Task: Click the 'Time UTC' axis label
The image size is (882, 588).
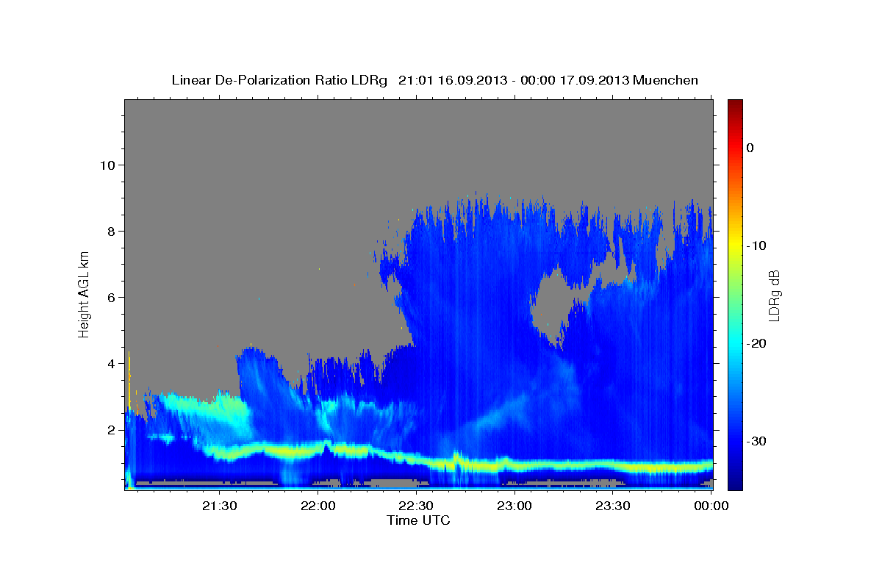Action: click(418, 520)
